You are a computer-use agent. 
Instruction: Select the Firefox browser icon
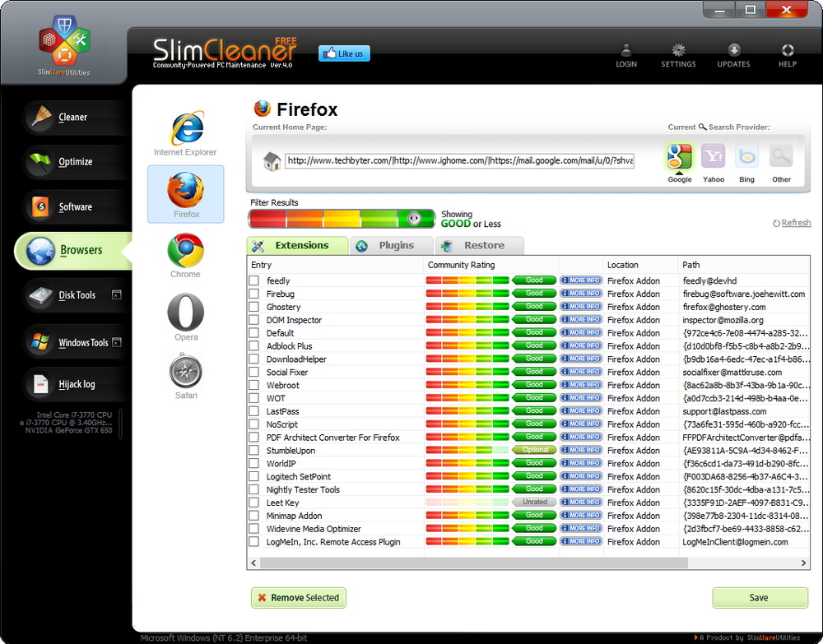click(x=186, y=194)
